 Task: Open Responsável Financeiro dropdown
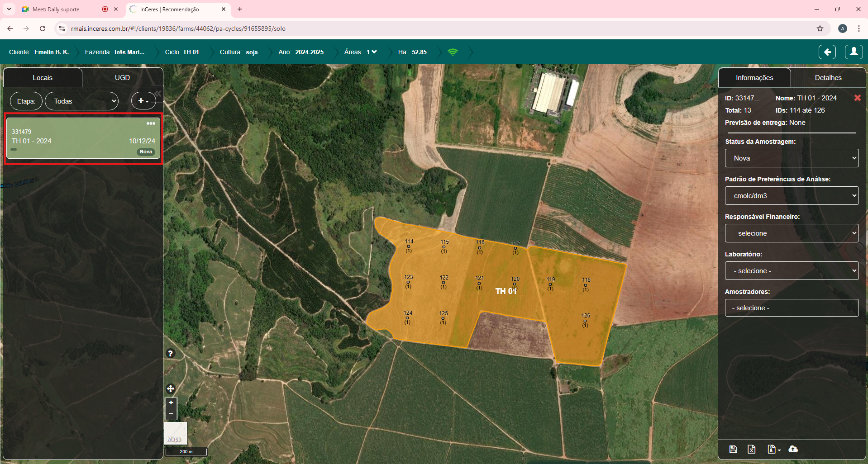tap(792, 233)
